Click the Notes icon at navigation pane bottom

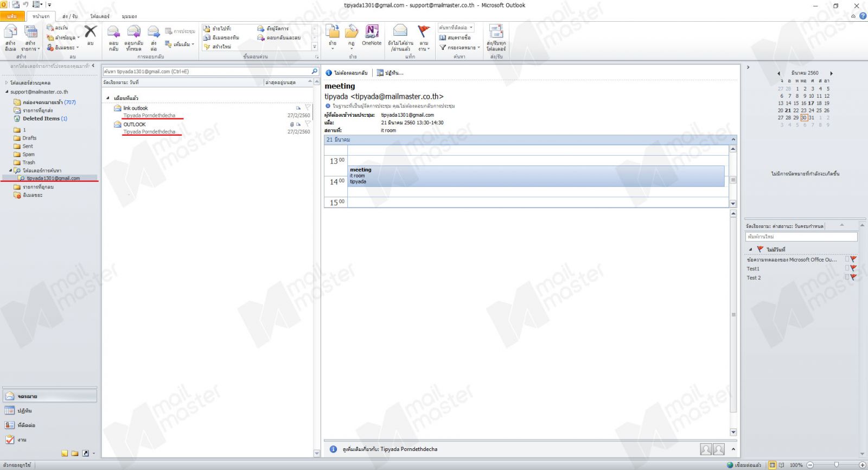click(x=65, y=453)
